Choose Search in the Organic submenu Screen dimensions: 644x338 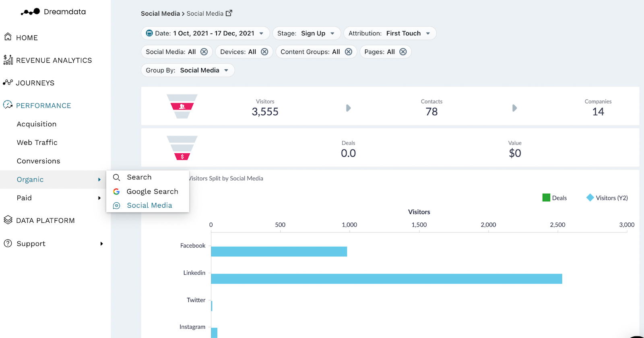coord(139,177)
